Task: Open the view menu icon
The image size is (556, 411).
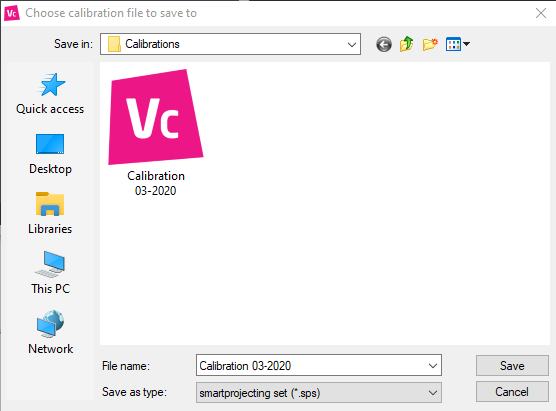Action: coord(453,44)
